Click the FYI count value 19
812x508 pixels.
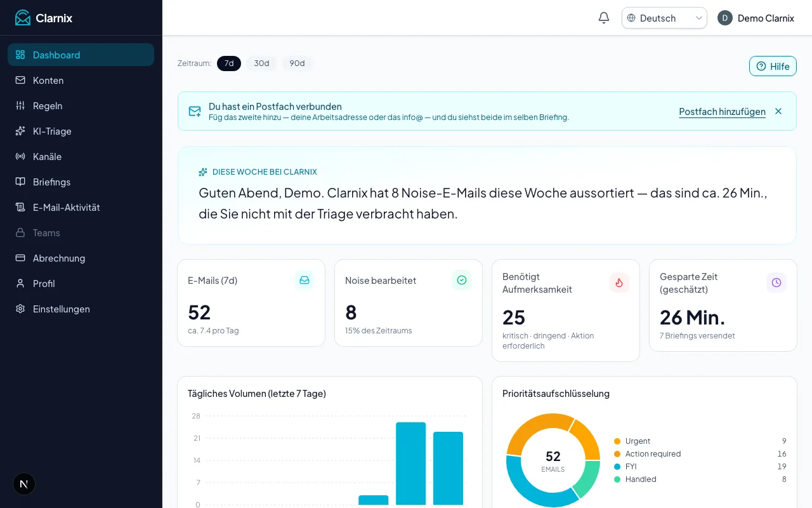tap(782, 467)
